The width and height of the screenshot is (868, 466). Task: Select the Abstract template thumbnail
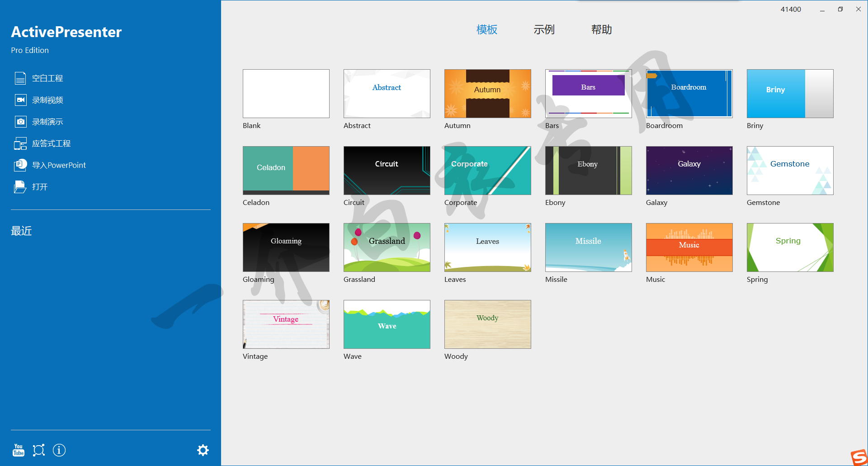387,94
